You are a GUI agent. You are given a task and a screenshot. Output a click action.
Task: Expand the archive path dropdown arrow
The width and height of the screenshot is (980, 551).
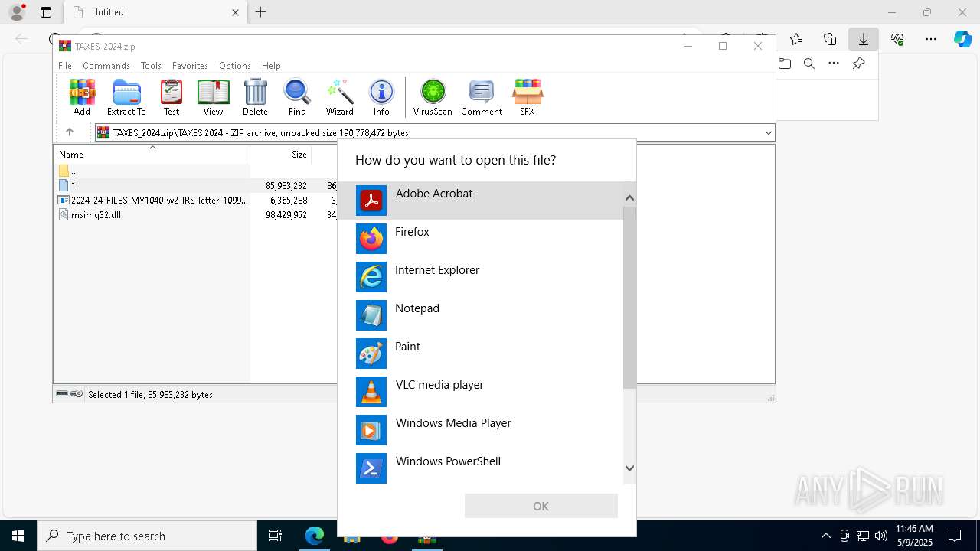tap(768, 132)
